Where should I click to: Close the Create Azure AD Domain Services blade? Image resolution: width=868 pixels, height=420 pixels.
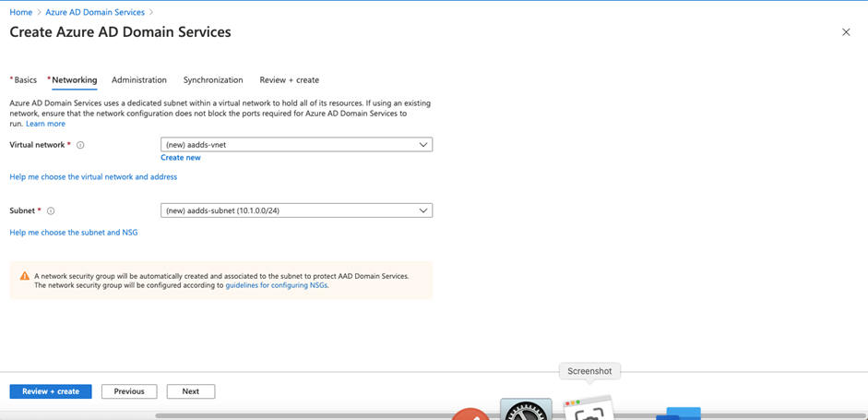(x=846, y=32)
